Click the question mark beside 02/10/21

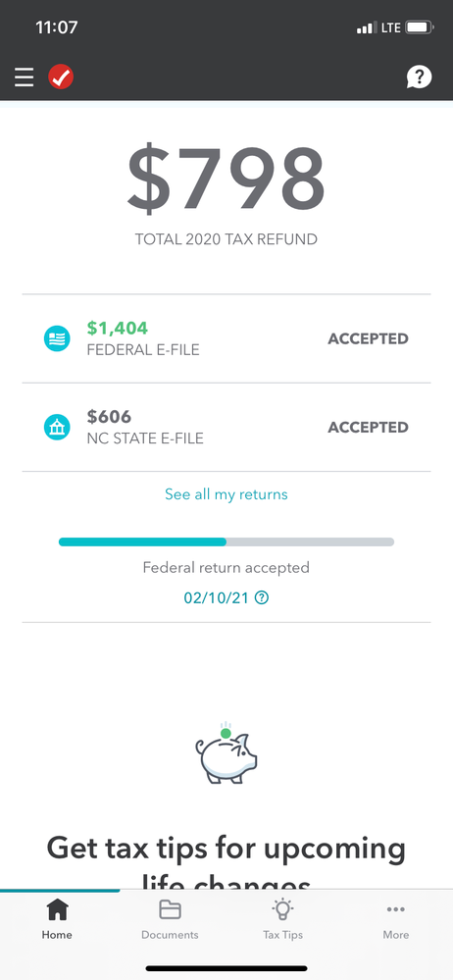[263, 598]
